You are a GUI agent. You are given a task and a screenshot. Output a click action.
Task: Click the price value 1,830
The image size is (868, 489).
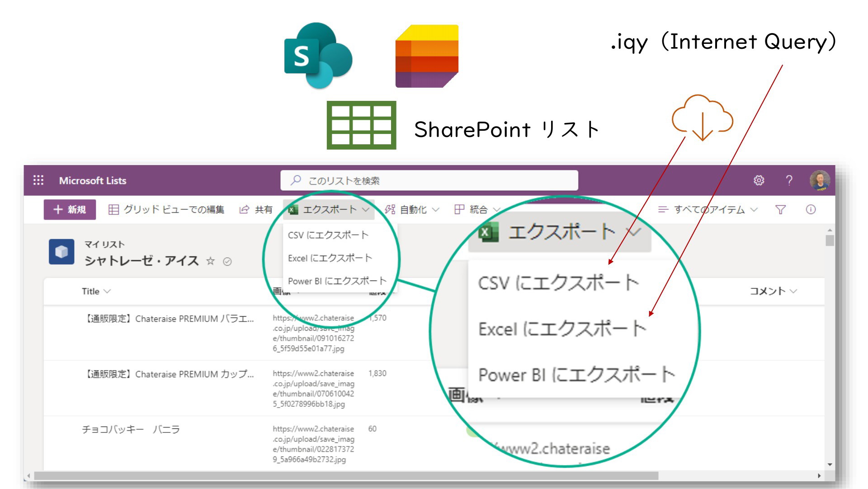coord(377,374)
